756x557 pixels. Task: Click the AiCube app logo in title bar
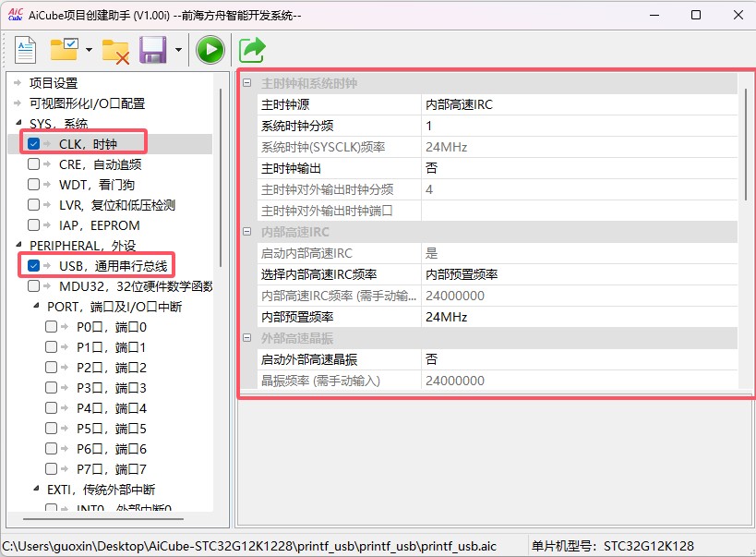click(15, 15)
